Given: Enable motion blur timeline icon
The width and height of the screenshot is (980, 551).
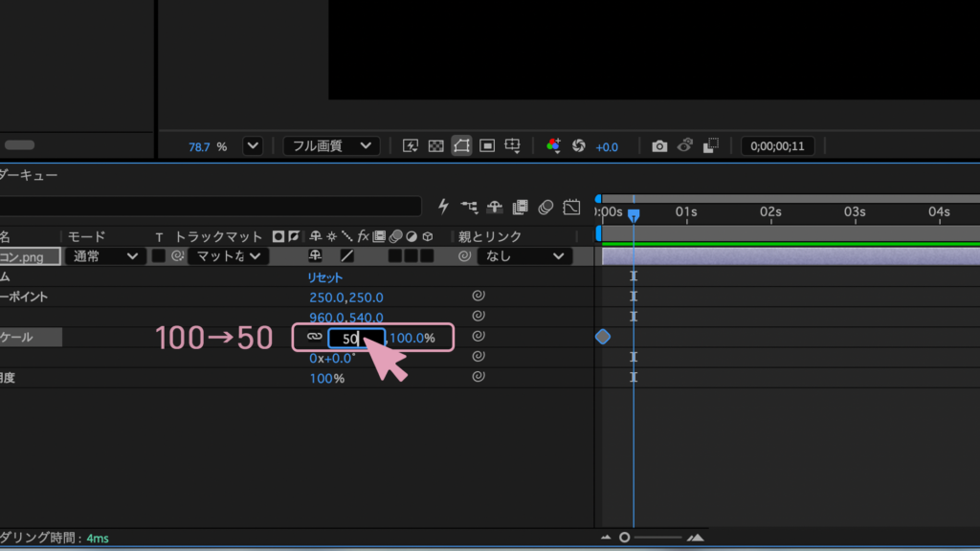Looking at the screenshot, I should point(546,207).
